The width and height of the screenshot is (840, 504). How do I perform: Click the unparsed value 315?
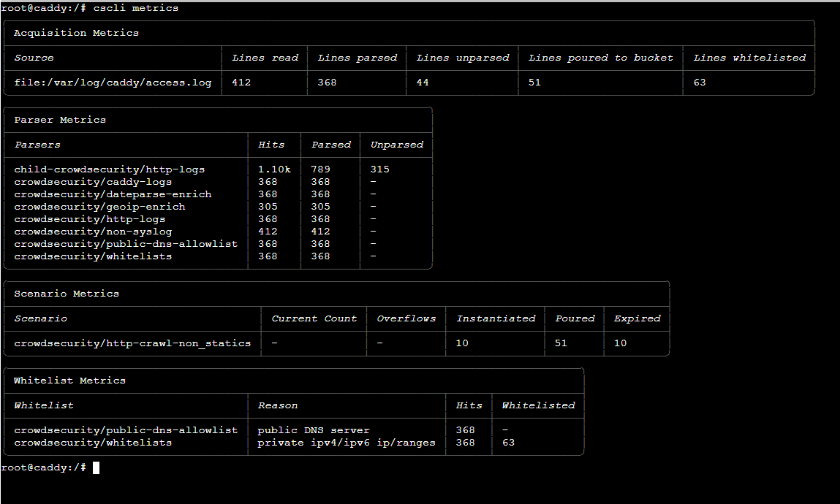(380, 169)
